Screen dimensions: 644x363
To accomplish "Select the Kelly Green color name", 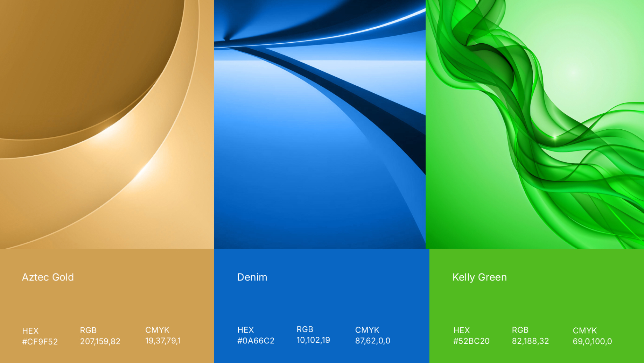I will point(479,277).
